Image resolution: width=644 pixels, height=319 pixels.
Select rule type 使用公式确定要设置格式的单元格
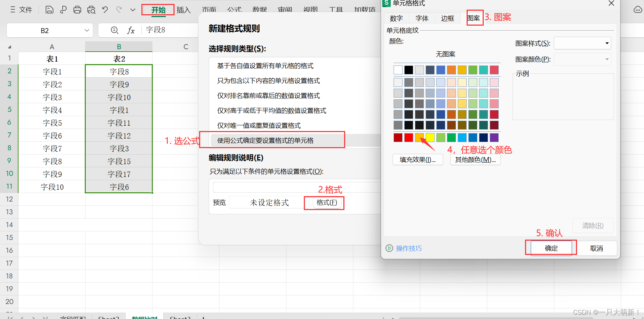(x=265, y=141)
